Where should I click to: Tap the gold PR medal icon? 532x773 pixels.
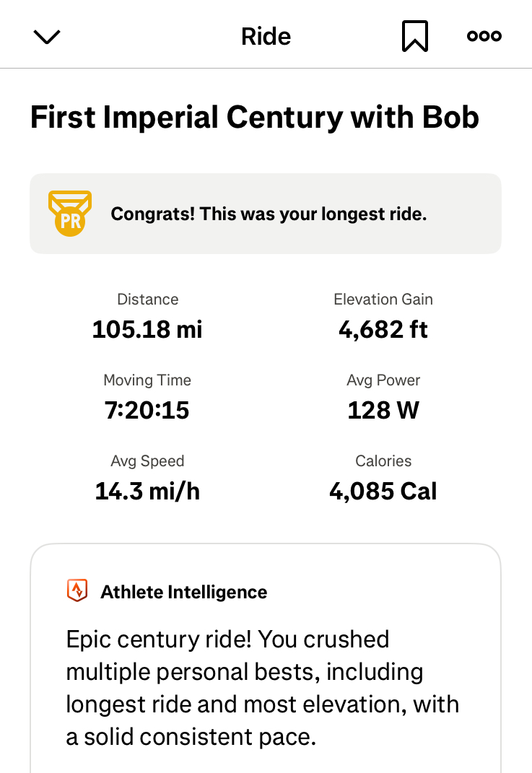[x=70, y=214]
